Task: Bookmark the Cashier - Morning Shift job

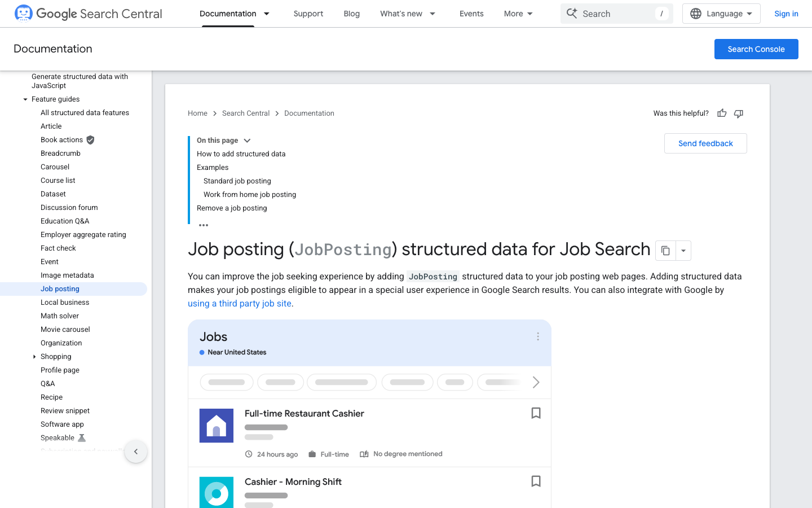Action: tap(536, 481)
